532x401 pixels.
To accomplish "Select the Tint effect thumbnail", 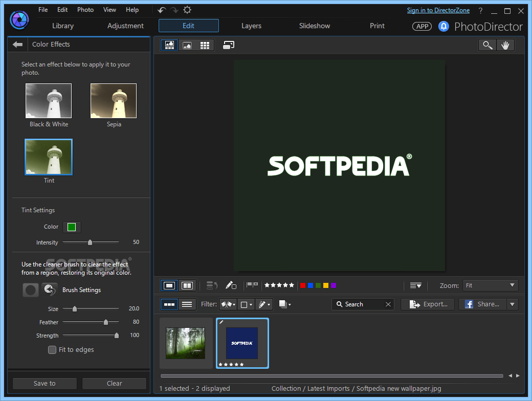I will click(x=49, y=157).
